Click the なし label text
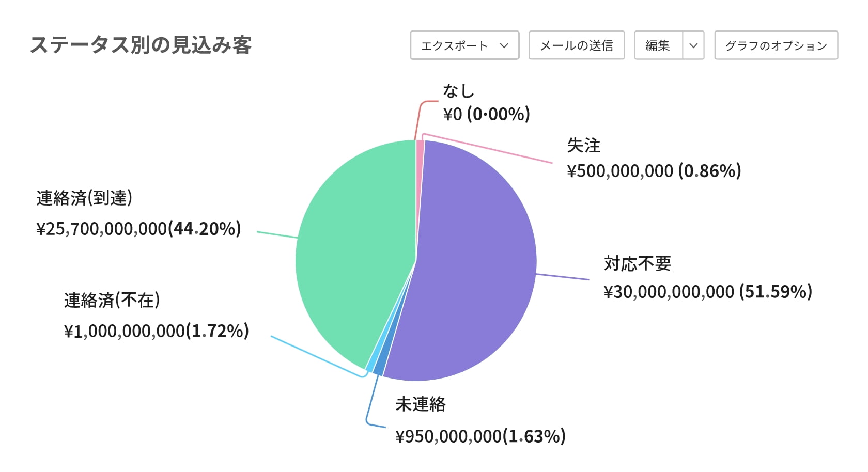Image resolution: width=868 pixels, height=472 pixels. 458,91
